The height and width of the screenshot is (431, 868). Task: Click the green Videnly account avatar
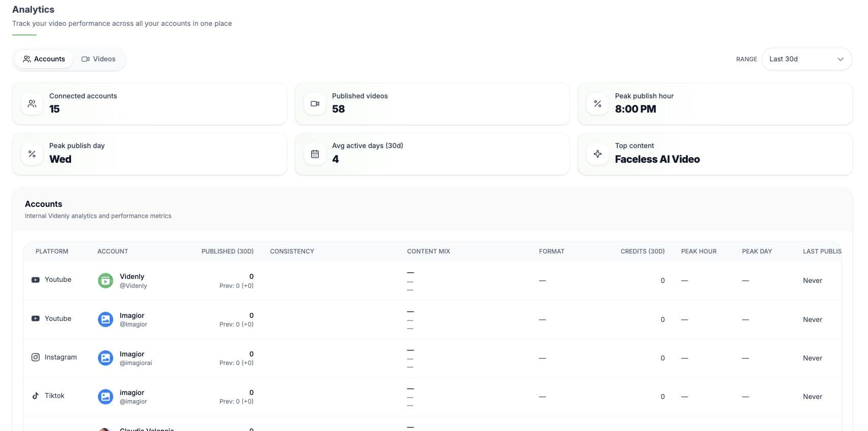(106, 280)
